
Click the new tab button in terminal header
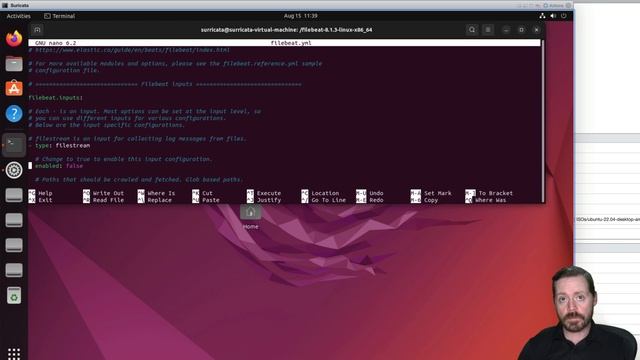click(37, 30)
